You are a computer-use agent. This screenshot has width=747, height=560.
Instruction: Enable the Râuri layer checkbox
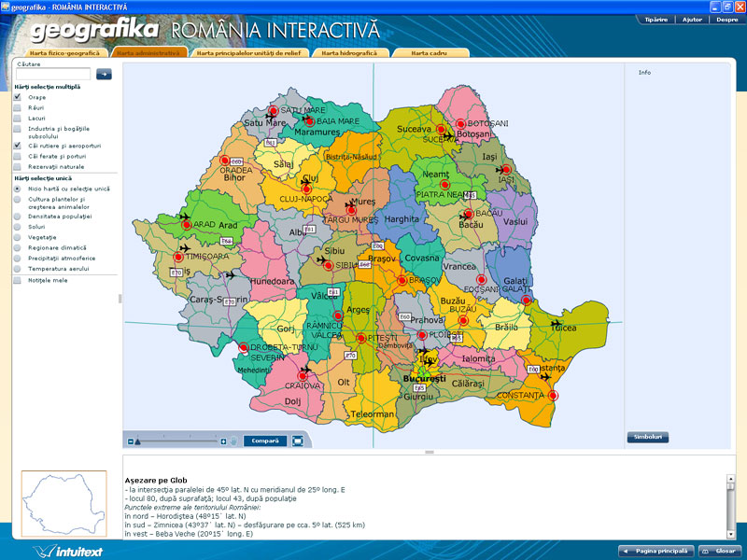click(x=18, y=108)
